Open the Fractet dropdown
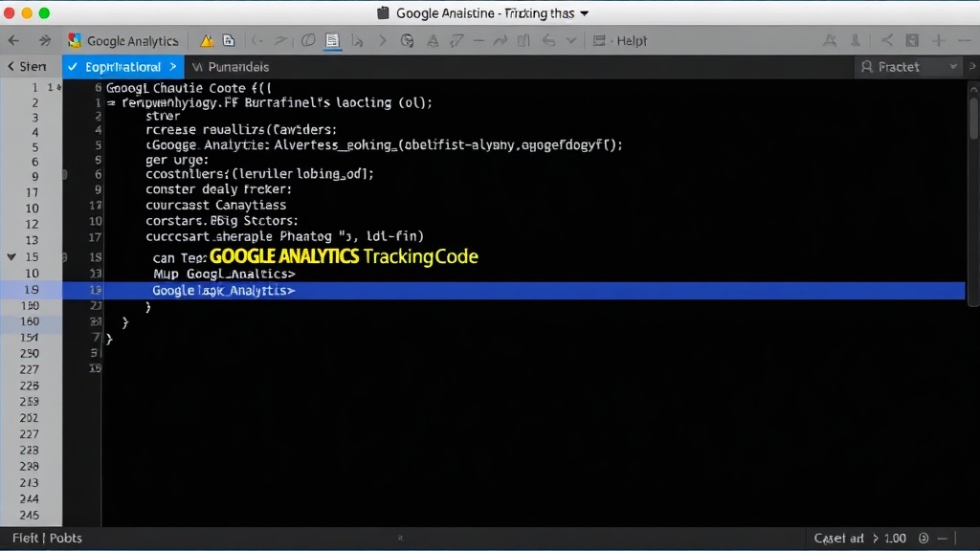 click(x=908, y=67)
